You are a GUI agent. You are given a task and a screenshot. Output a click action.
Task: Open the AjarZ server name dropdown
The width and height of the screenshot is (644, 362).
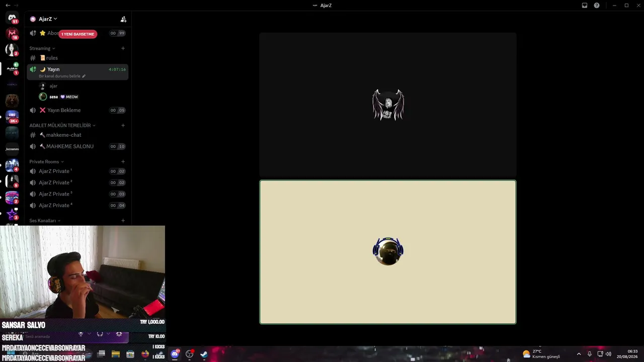(x=48, y=19)
